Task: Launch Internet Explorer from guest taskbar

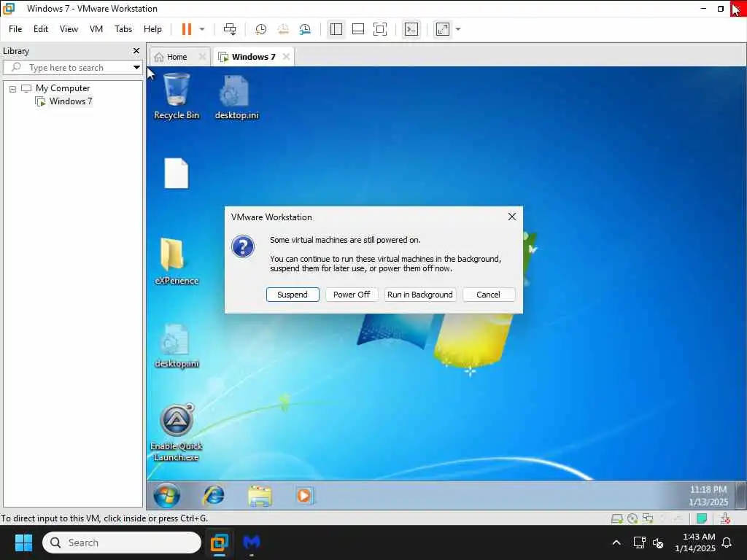Action: point(214,495)
